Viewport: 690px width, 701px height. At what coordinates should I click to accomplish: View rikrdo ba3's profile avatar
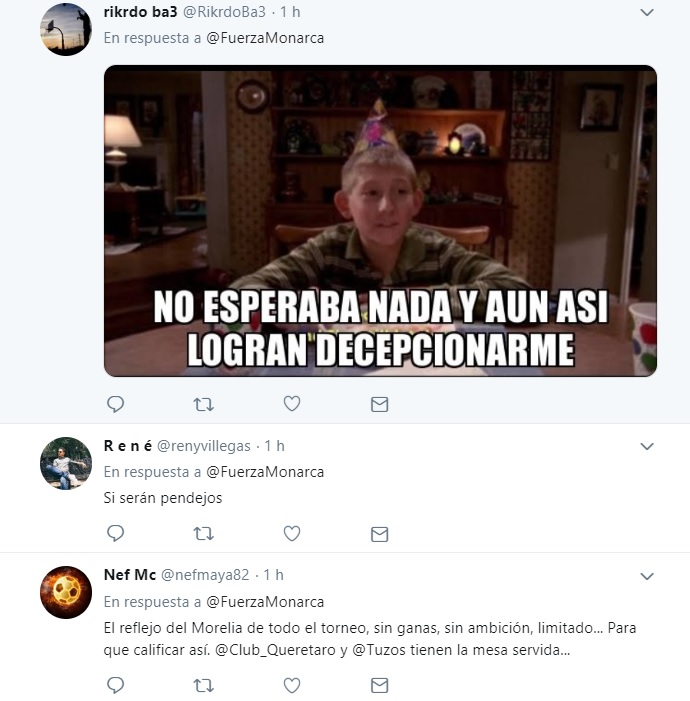(66, 30)
